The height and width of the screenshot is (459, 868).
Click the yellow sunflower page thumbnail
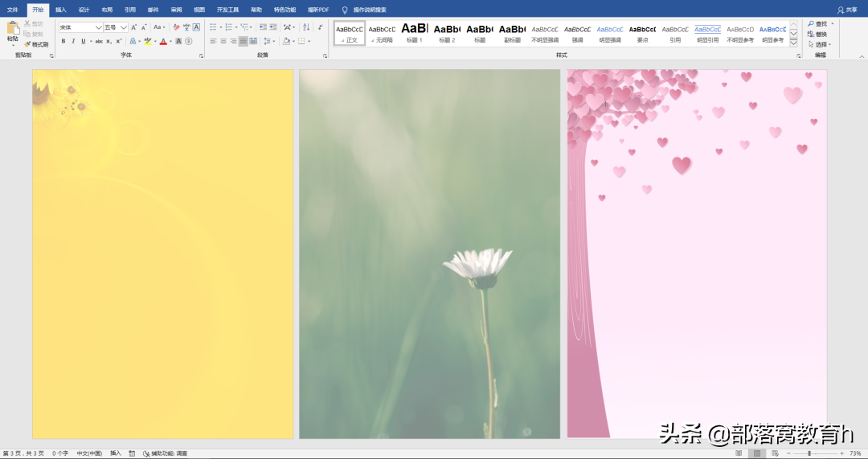coord(162,254)
